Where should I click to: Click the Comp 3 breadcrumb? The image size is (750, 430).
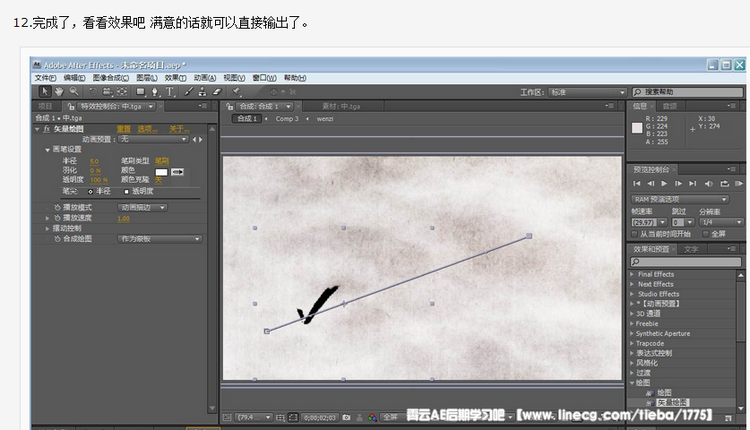[287, 119]
